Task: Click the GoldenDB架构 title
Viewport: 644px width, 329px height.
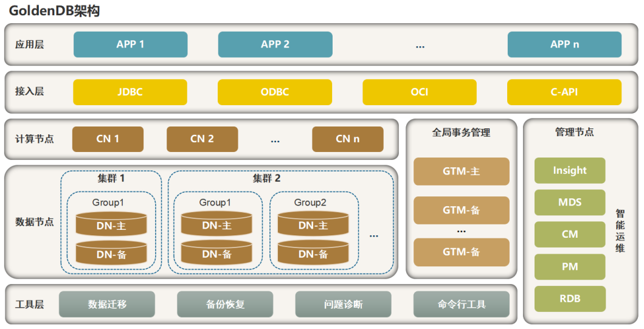Action: click(54, 10)
